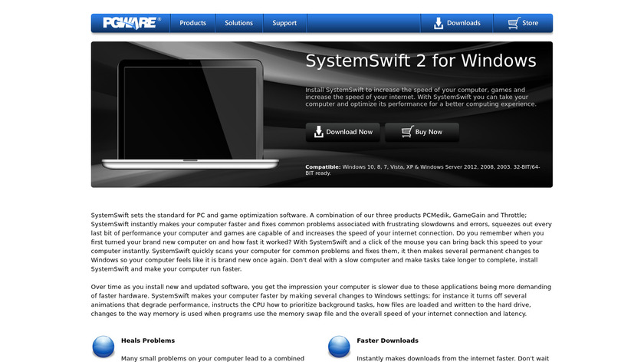Open the Products menu
Viewport: 644px width, 362px height.
coord(192,23)
